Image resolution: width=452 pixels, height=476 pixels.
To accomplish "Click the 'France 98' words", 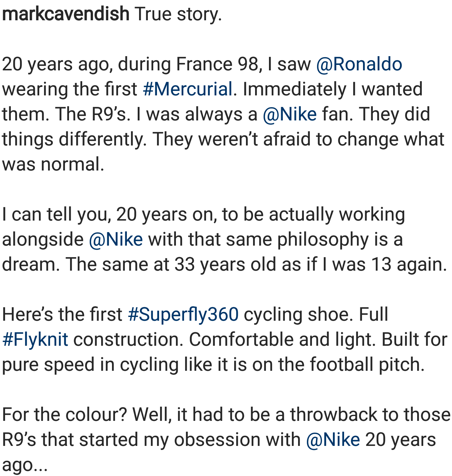I will [x=217, y=64].
